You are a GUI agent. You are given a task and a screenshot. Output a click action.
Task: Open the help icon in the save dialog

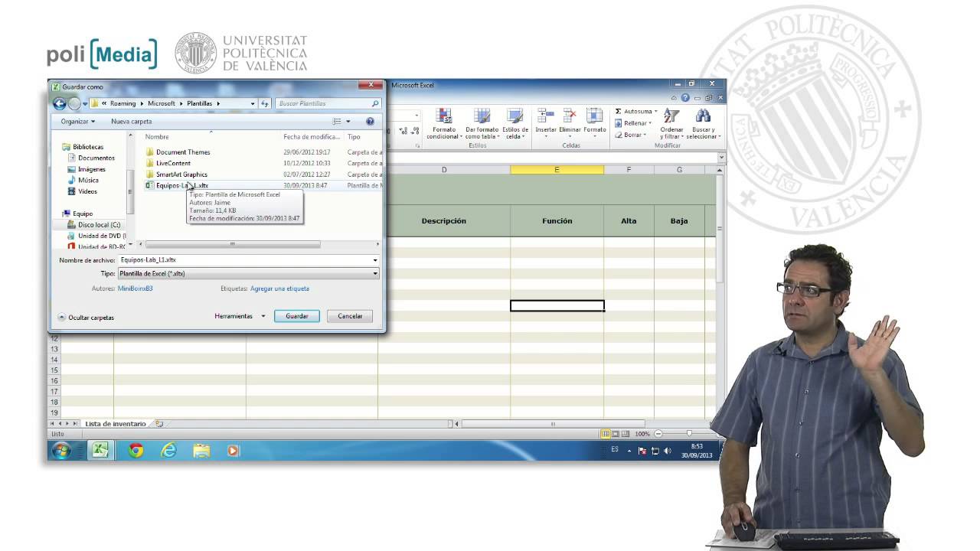pyautogui.click(x=370, y=121)
